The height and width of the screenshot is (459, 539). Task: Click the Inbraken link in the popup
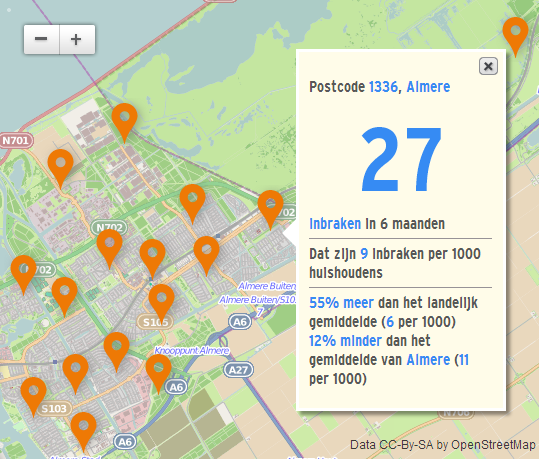(x=335, y=224)
